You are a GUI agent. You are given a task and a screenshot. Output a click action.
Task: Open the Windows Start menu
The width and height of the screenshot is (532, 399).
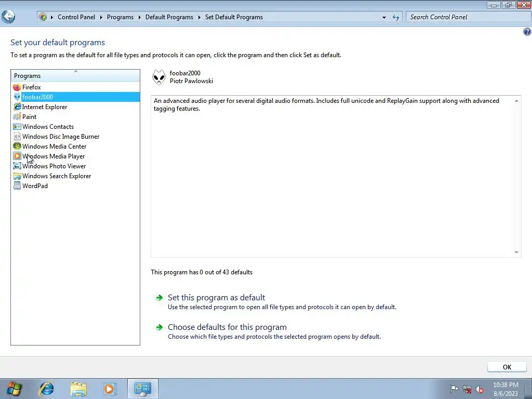14,389
